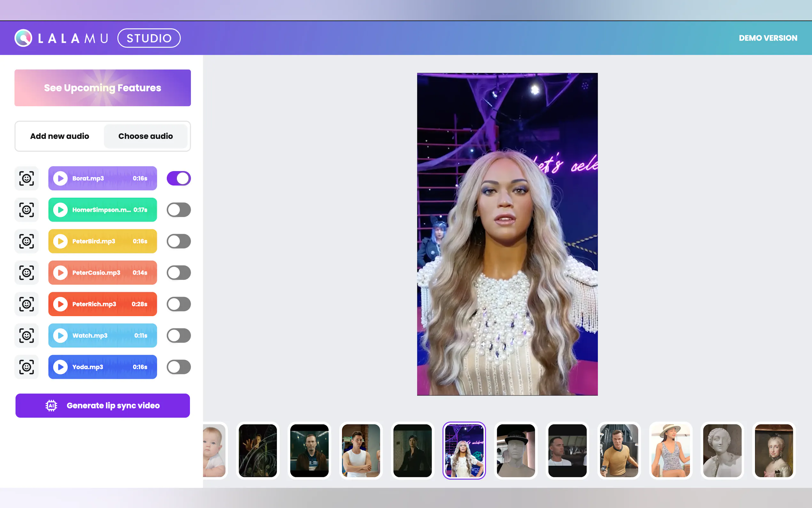The width and height of the screenshot is (812, 508).
Task: Switch to Add new audio tab
Action: point(60,136)
